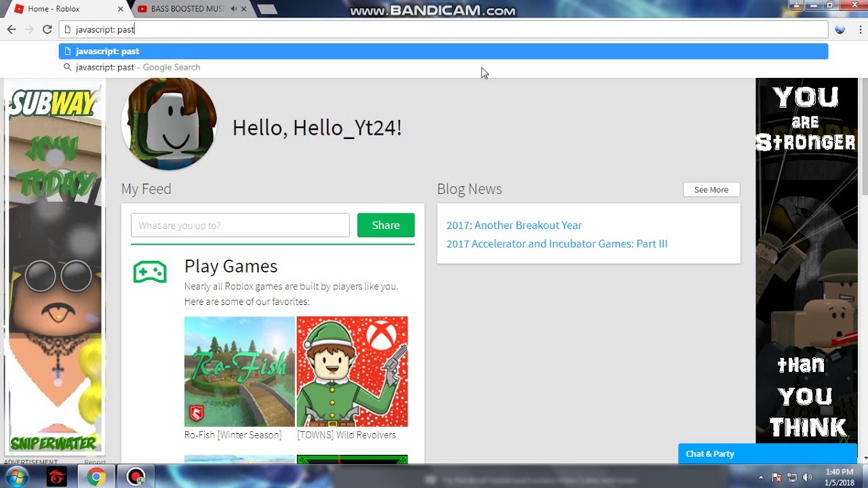Open a new browser tab

coord(267,9)
